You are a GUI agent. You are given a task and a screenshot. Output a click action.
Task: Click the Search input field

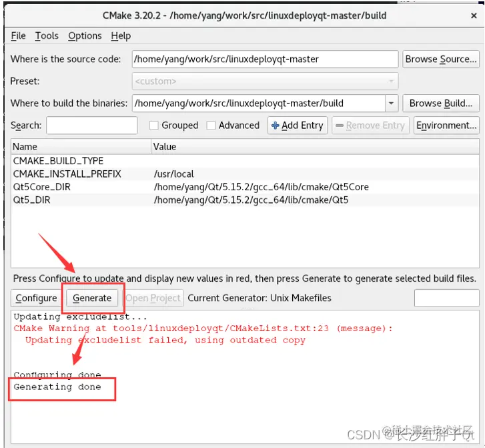[92, 126]
